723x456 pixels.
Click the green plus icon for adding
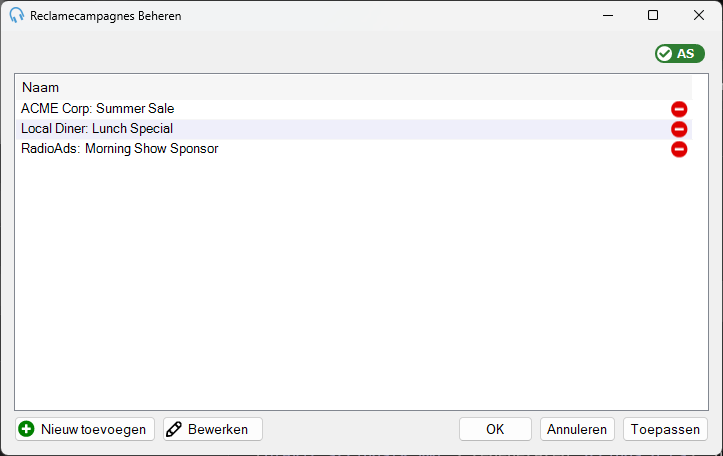26,429
